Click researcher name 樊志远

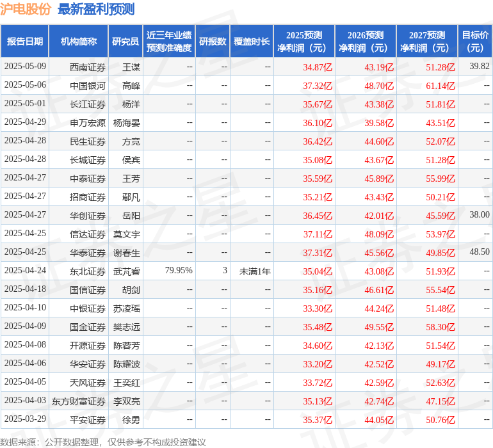[127, 327]
